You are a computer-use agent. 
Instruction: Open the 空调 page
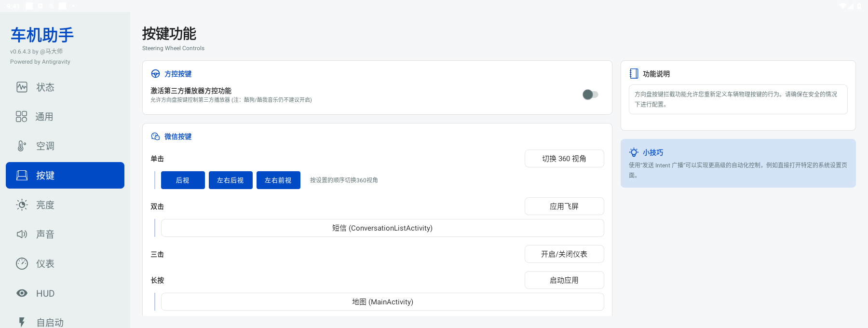click(x=65, y=146)
